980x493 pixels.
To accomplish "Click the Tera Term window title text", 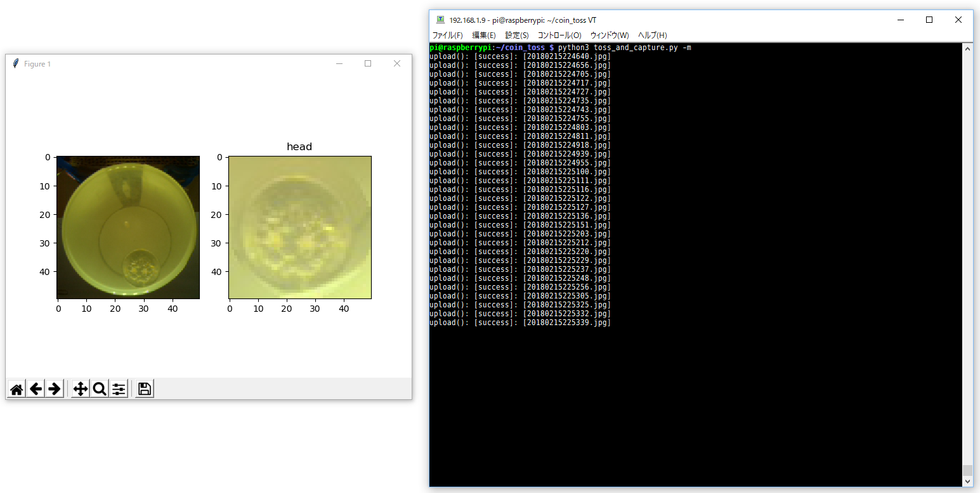I will 523,20.
